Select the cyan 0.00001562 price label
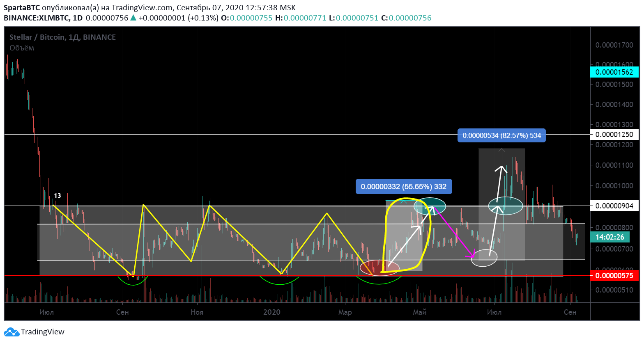 614,72
